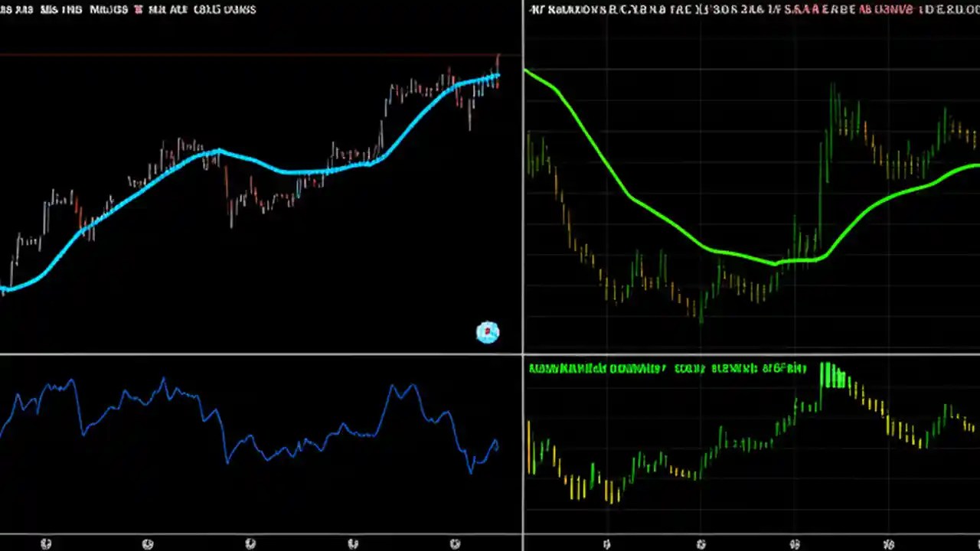
Task: Click the pink marker in the left chart title bar
Action: [140, 10]
